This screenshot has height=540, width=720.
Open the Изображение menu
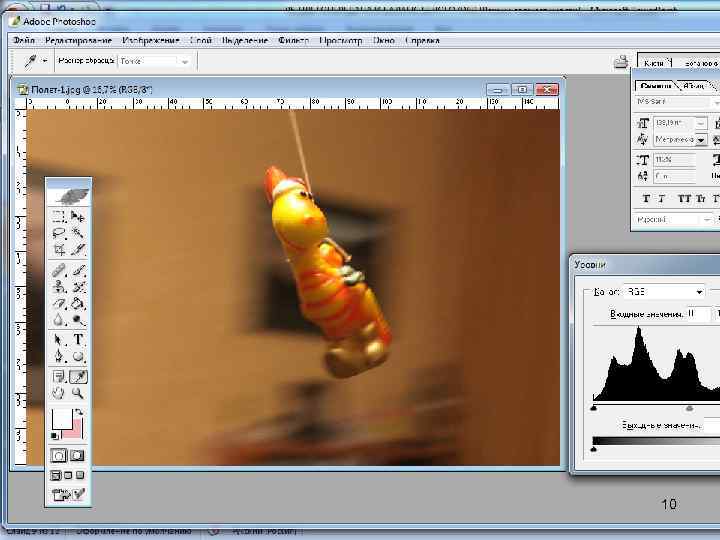151,40
